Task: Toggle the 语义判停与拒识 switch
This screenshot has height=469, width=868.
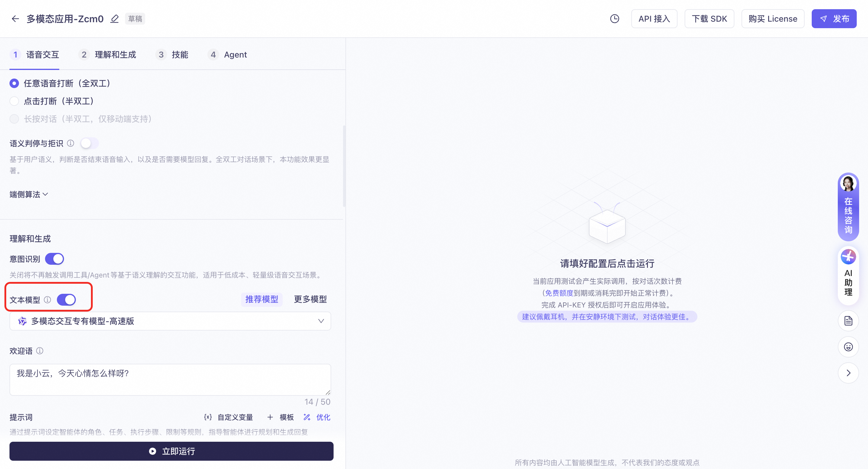Action: coord(89,143)
